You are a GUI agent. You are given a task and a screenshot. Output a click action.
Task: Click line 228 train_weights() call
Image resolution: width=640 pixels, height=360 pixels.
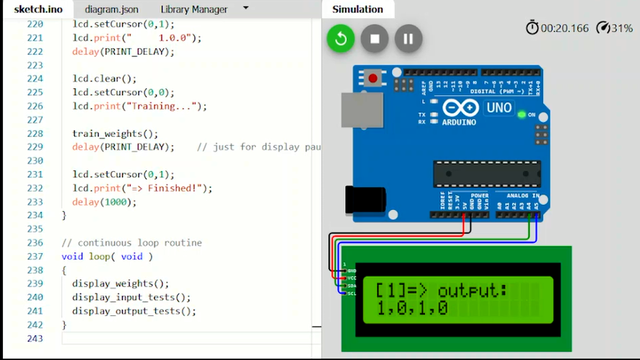(115, 133)
